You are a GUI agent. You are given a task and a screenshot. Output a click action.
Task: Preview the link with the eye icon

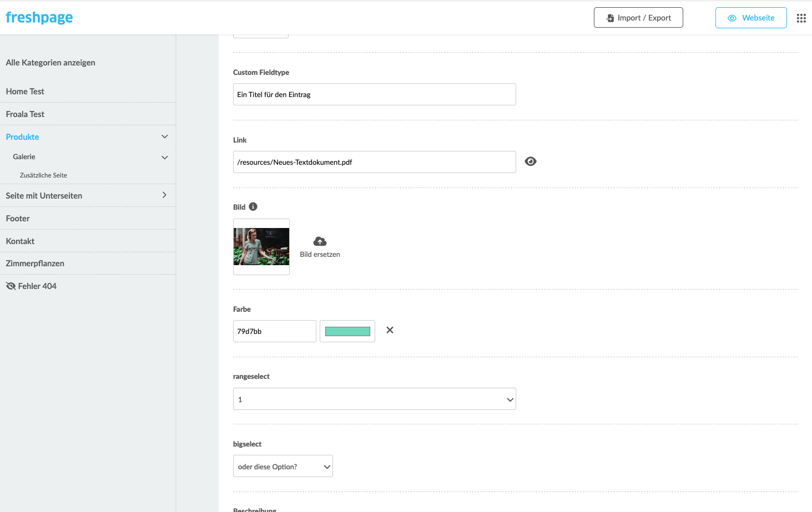click(x=531, y=161)
